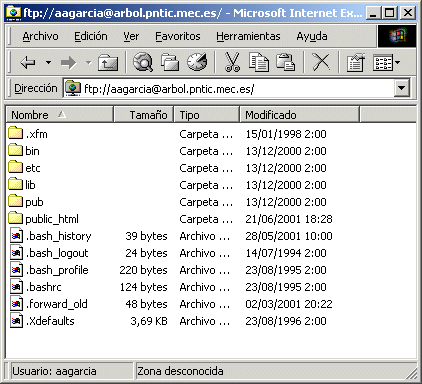
Task: Open the Ayuda menu
Action: point(312,36)
